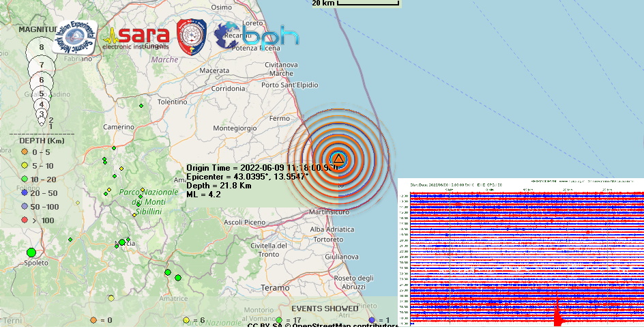Image resolution: width=644 pixels, height=329 pixels.
Task: Select the OPH globe logo
Action: click(x=257, y=36)
